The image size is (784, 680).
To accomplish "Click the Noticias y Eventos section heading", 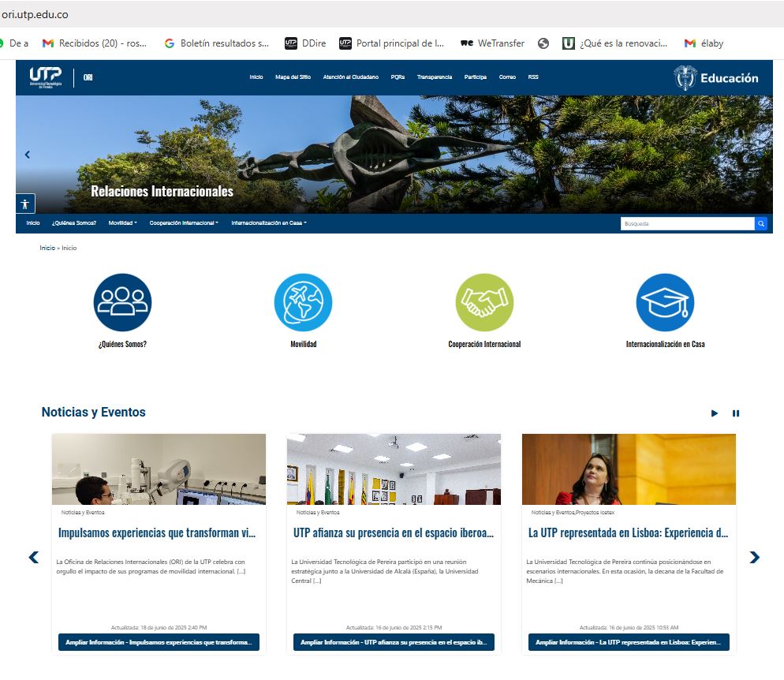I will click(94, 412).
